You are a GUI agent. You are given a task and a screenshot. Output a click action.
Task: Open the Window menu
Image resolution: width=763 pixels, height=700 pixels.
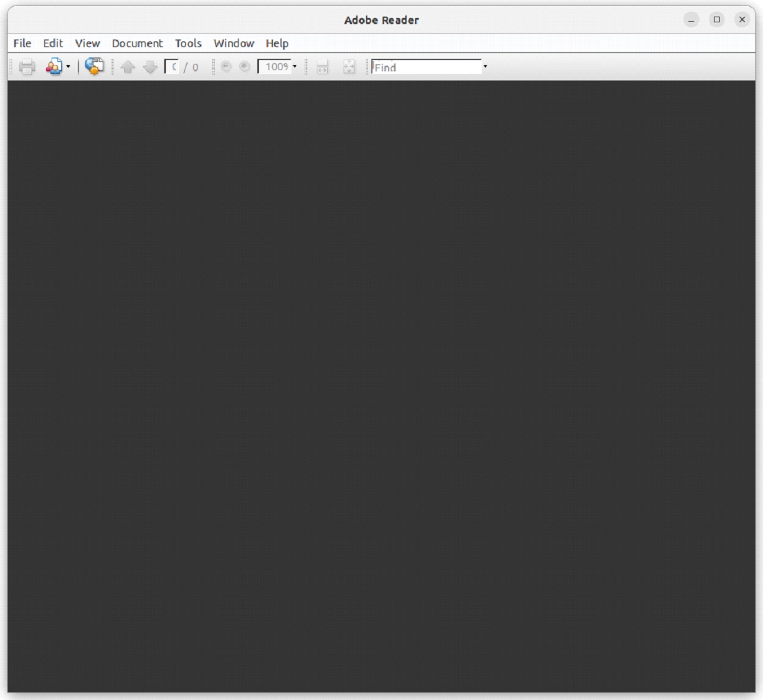click(233, 43)
